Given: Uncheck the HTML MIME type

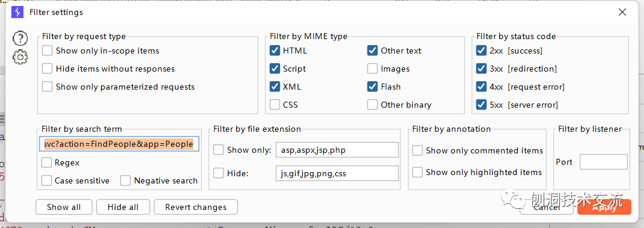Looking at the screenshot, I should tap(275, 51).
